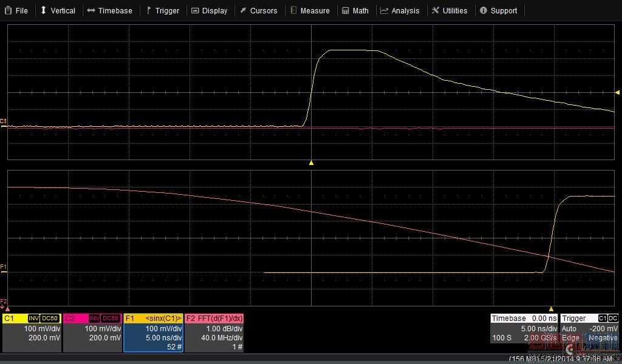Click the F2 trace marker at lower-grid corner

click(x=3, y=303)
